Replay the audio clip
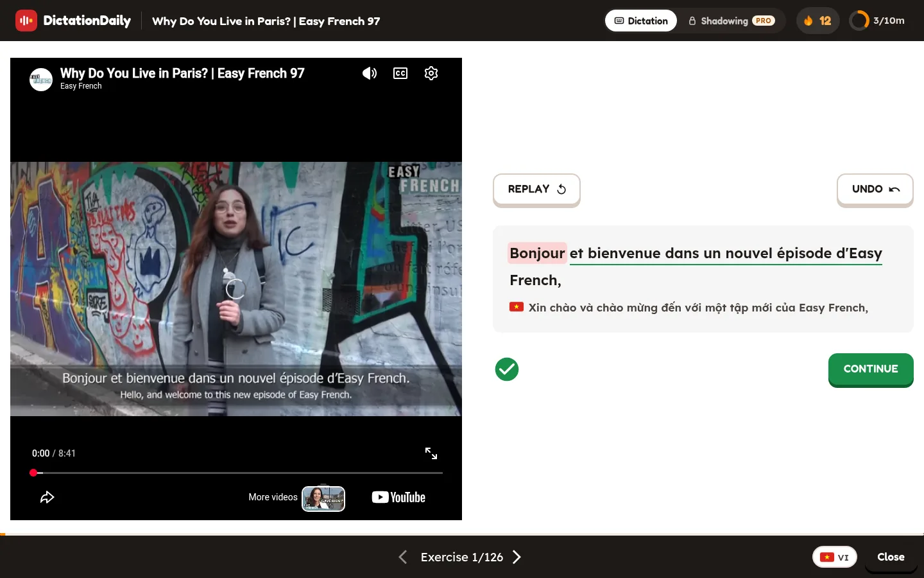The image size is (924, 578). pos(536,189)
